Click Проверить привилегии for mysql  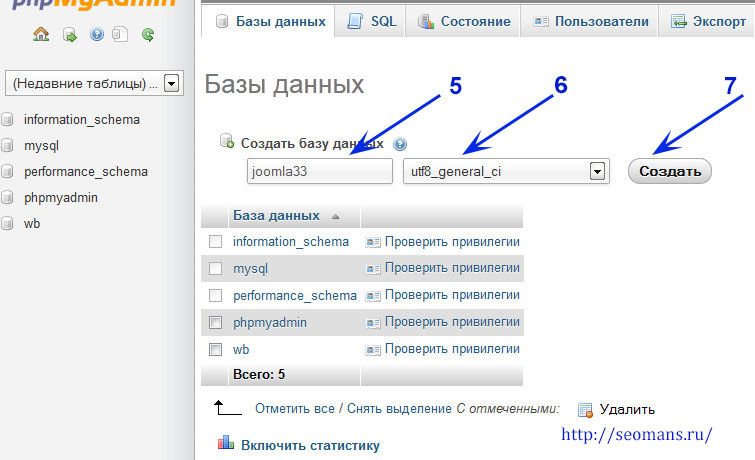452,267
